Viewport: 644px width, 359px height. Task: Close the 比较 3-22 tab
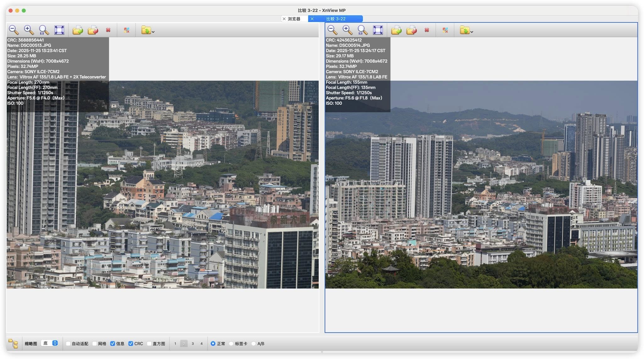[x=312, y=19]
